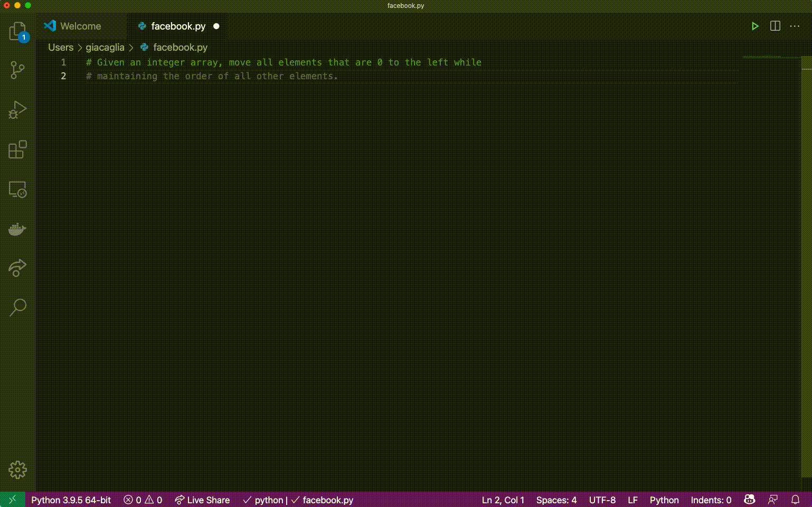Screen dimensions: 812x507
Task: Split the editor into two panes
Action: click(775, 25)
